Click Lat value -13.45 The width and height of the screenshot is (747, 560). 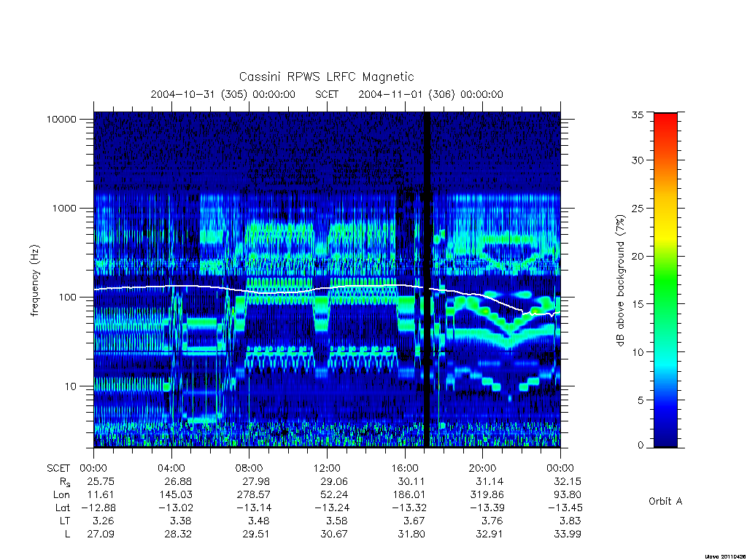[564, 508]
